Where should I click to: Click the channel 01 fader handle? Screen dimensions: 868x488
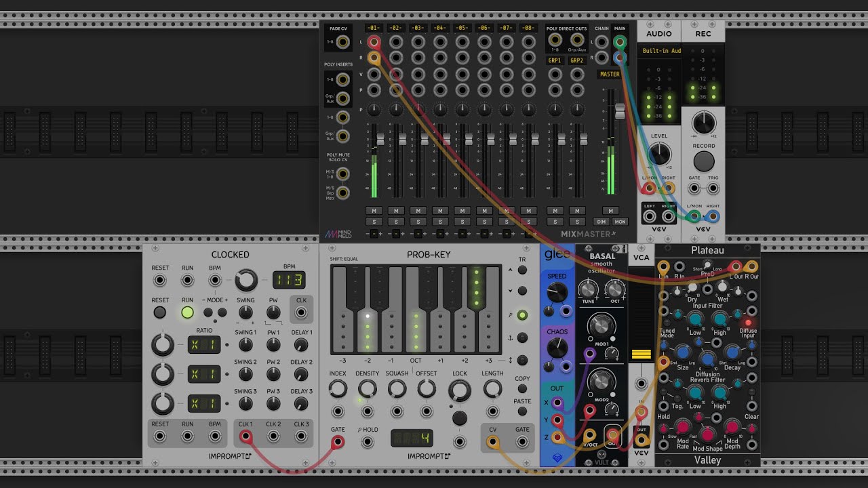pyautogui.click(x=380, y=139)
